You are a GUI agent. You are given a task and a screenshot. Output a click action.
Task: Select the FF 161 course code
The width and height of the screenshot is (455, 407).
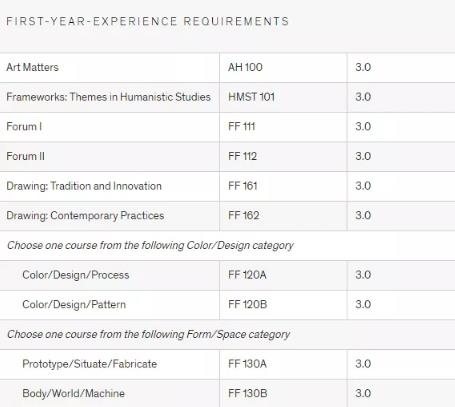(x=243, y=186)
